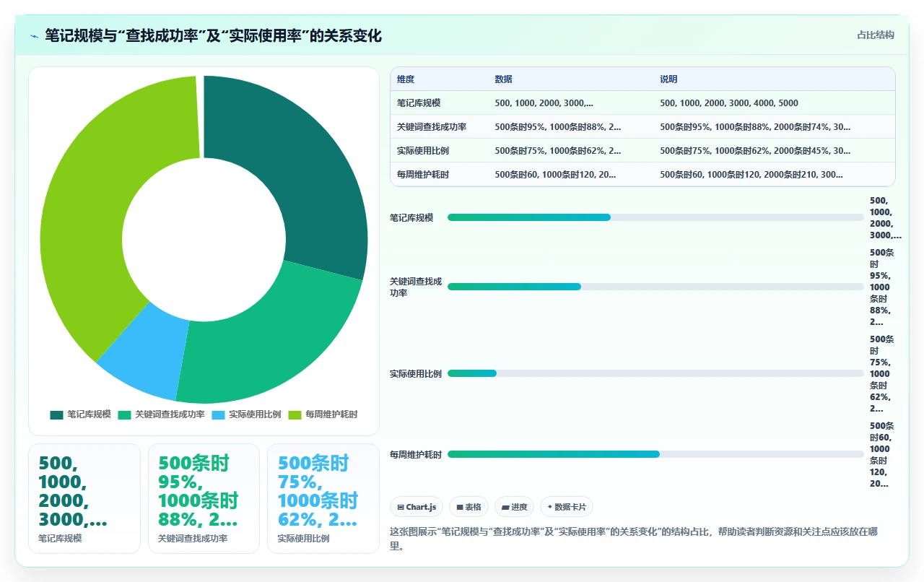Click the 每周维护耗时 legend label
This screenshot has width=924, height=582.
331,414
